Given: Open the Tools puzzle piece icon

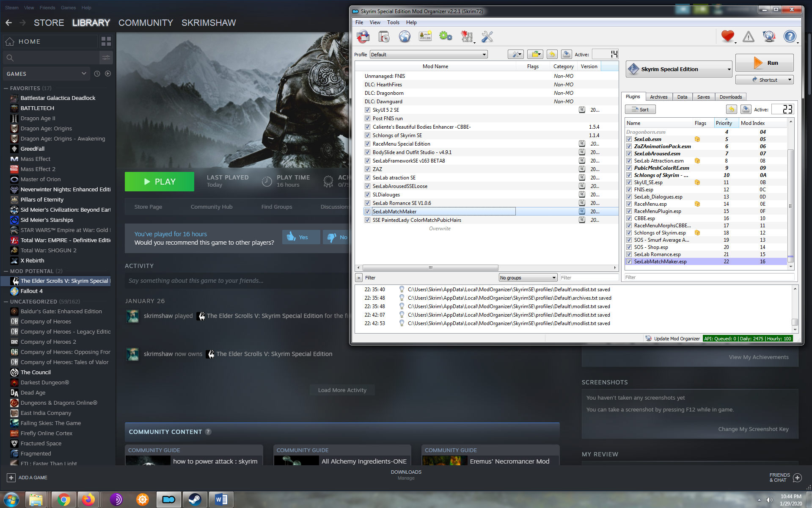Looking at the screenshot, I should [x=467, y=37].
